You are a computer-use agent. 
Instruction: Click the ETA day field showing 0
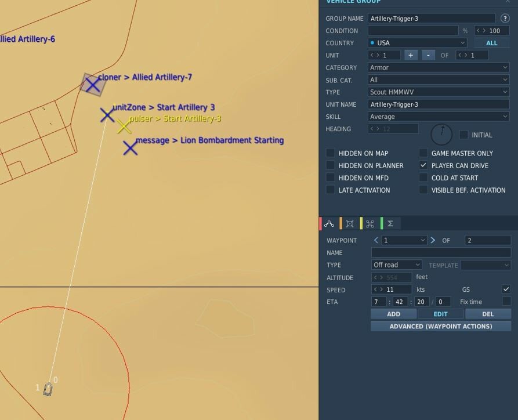click(443, 302)
